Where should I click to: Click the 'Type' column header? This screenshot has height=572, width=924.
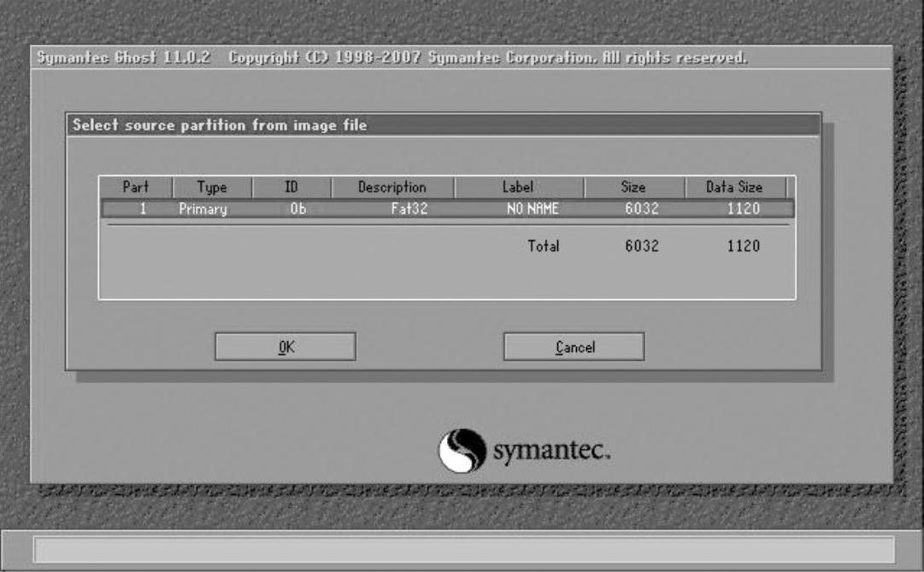[x=212, y=187]
